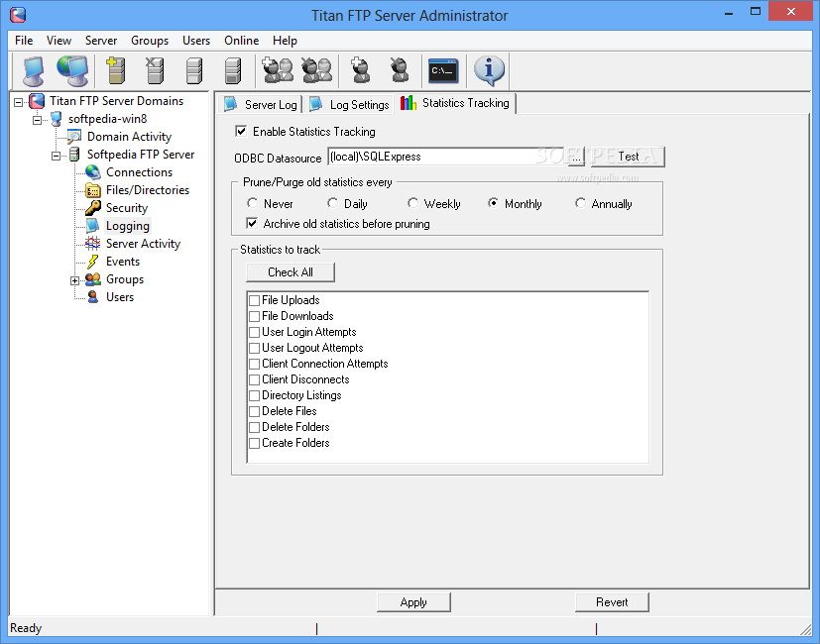Switch to the Log Settings tab
820x644 pixels.
pos(349,105)
